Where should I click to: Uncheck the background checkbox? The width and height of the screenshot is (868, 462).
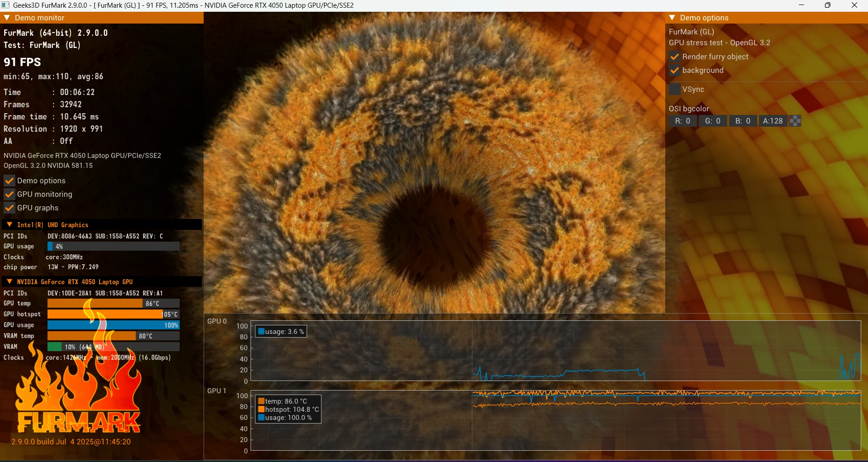[675, 71]
